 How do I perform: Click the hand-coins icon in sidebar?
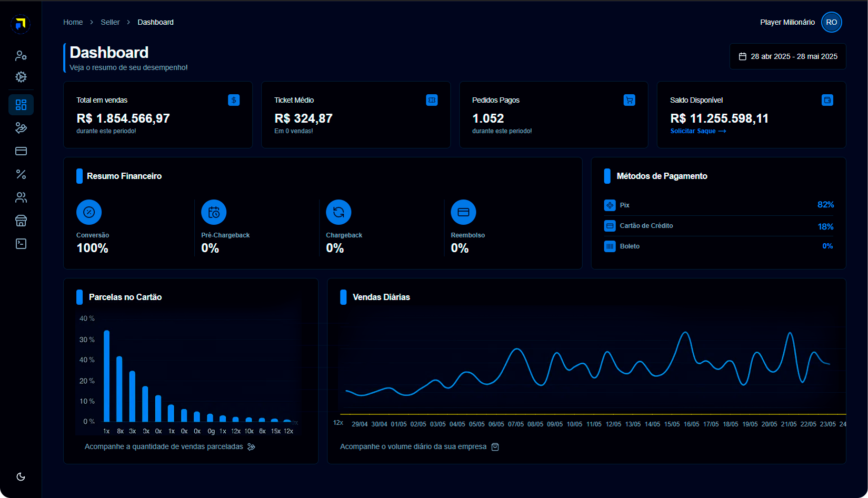coord(21,128)
